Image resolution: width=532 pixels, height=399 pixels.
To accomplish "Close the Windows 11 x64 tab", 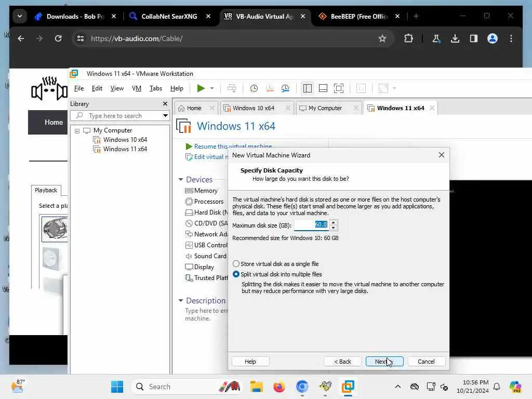I will 432,108.
